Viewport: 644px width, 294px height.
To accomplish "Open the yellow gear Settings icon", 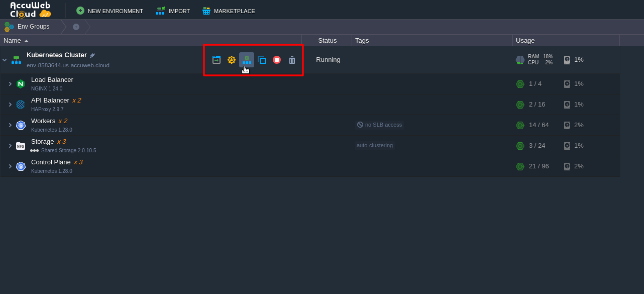I will coord(232,60).
